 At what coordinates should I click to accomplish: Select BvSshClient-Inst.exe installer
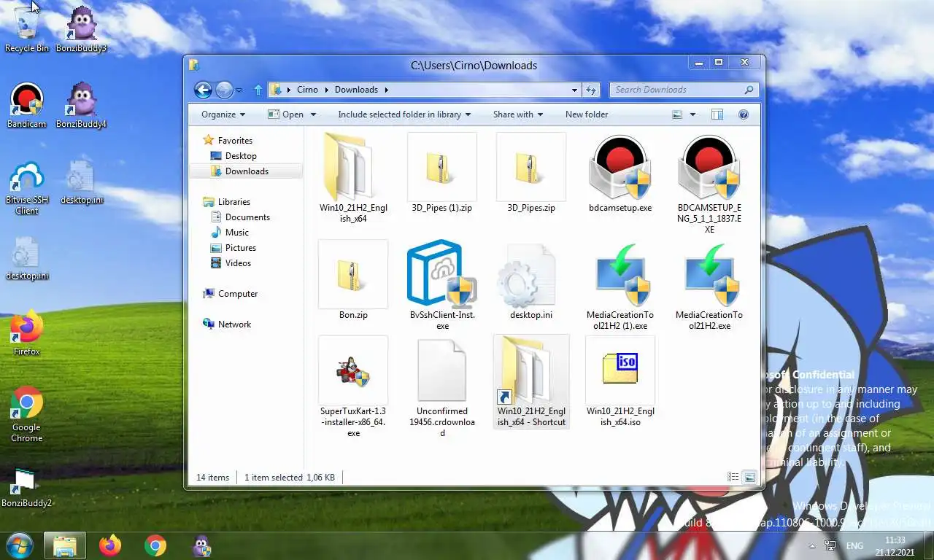click(442, 285)
